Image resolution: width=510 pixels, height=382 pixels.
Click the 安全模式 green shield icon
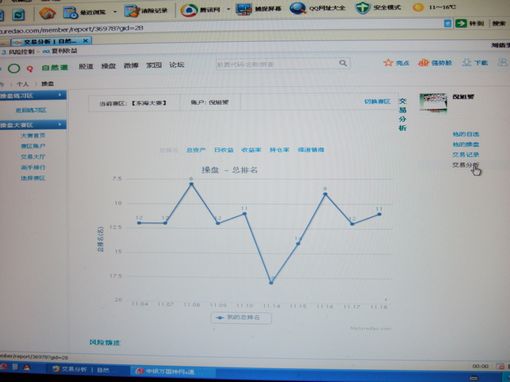[x=362, y=8]
